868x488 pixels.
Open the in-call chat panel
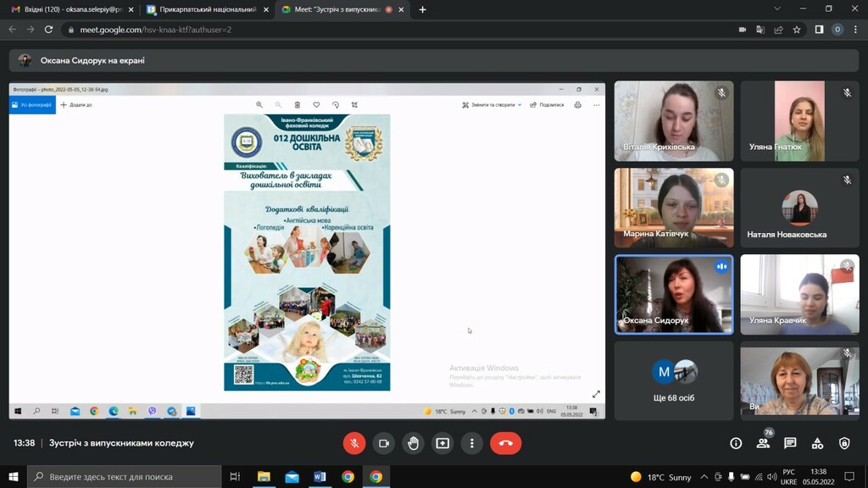click(790, 443)
